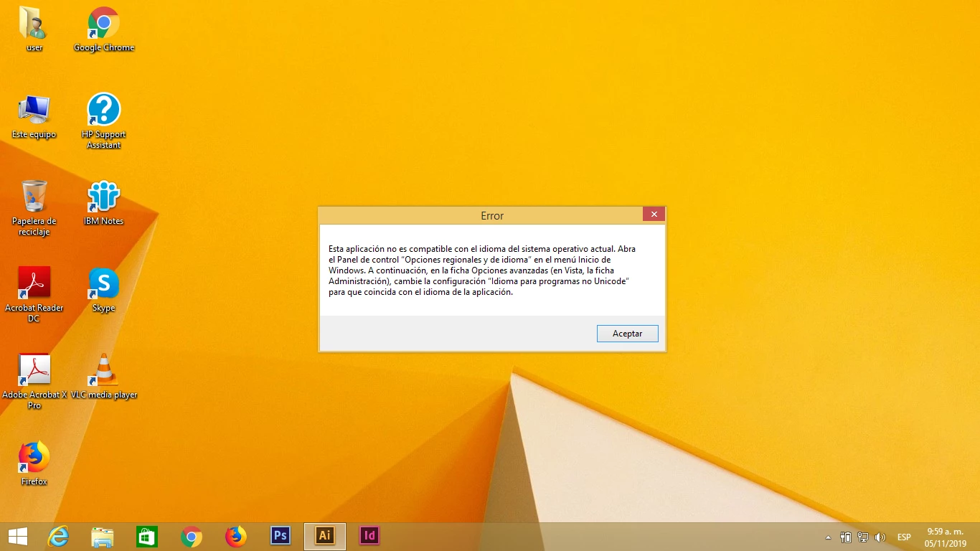Launch Chrome from the taskbar
980x551 pixels.
(x=192, y=536)
